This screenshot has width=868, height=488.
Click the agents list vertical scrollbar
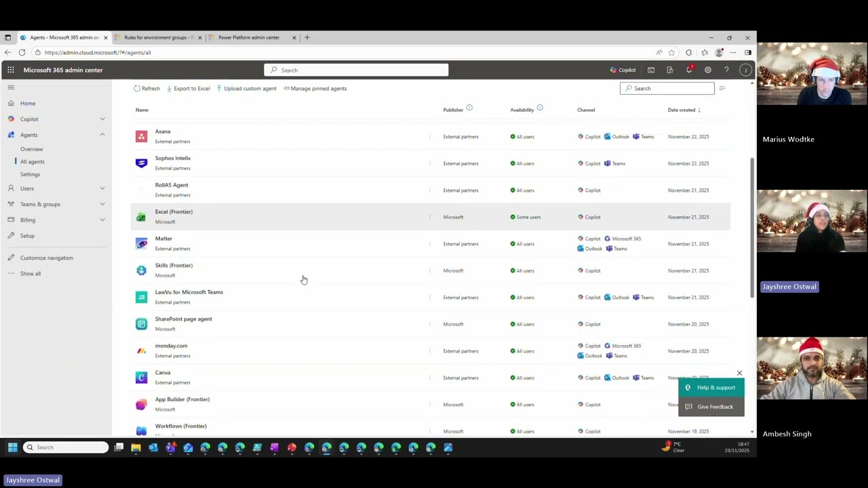[x=751, y=227]
